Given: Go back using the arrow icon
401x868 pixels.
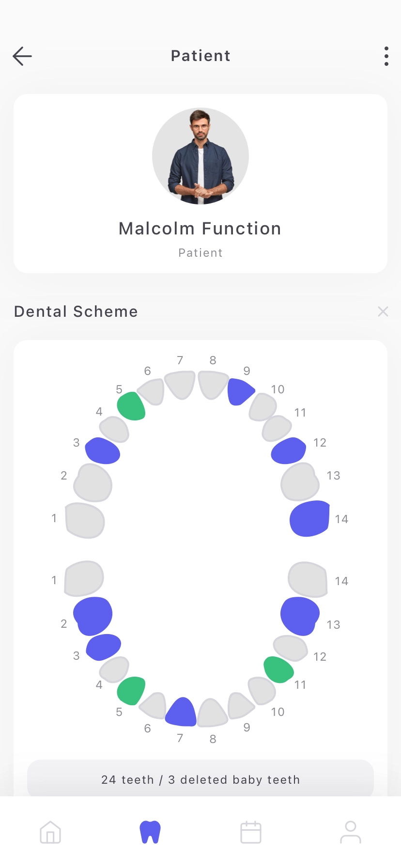Looking at the screenshot, I should click(x=22, y=56).
